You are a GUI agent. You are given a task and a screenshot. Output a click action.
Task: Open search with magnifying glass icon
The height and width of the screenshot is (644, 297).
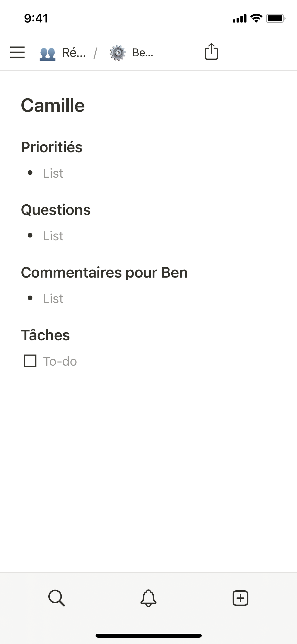56,598
